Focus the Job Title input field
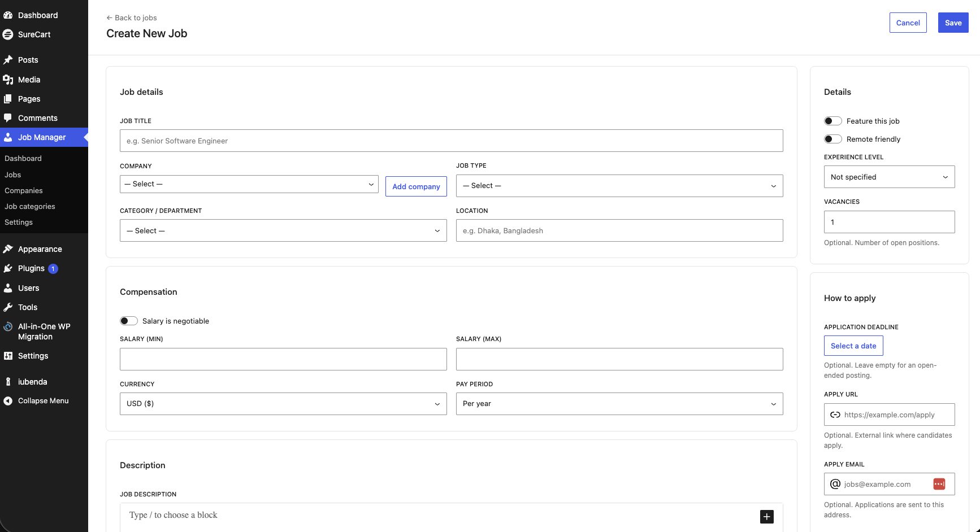The height and width of the screenshot is (532, 980). (452, 141)
